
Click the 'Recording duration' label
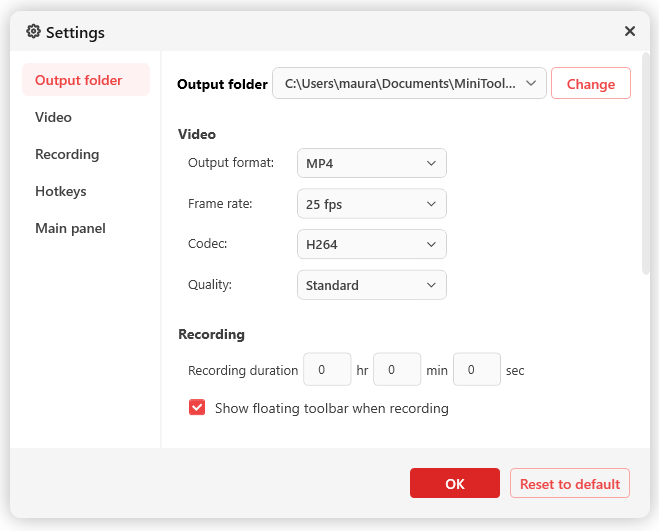coord(243,370)
